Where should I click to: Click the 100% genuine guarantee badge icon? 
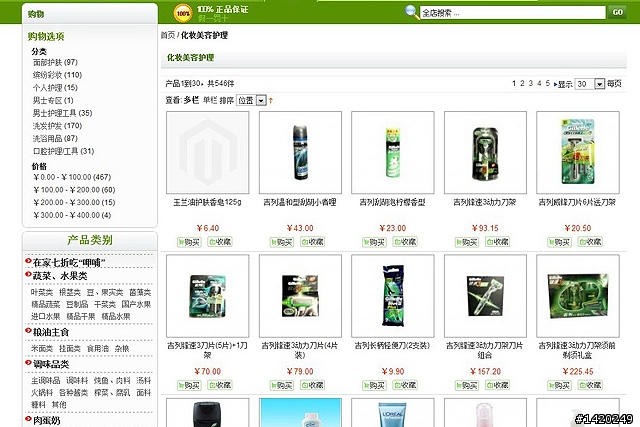tap(183, 13)
